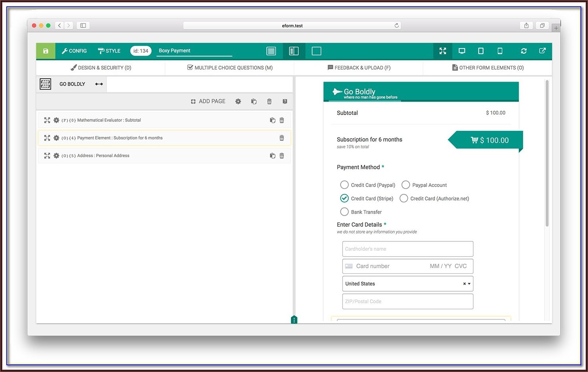Viewport: 588px width, 372px height.
Task: Expand the Address Personal Address element
Action: click(47, 156)
